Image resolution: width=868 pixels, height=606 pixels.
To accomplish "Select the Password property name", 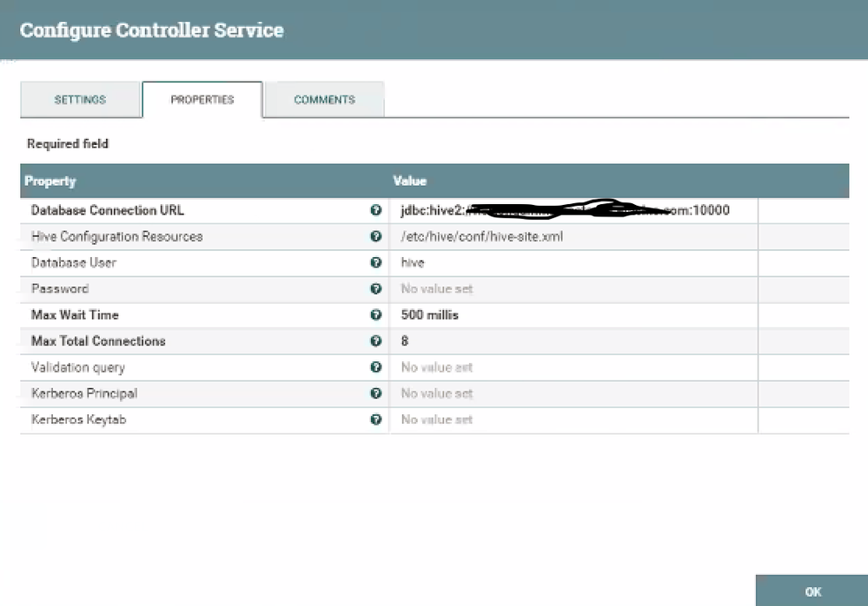I will (60, 288).
